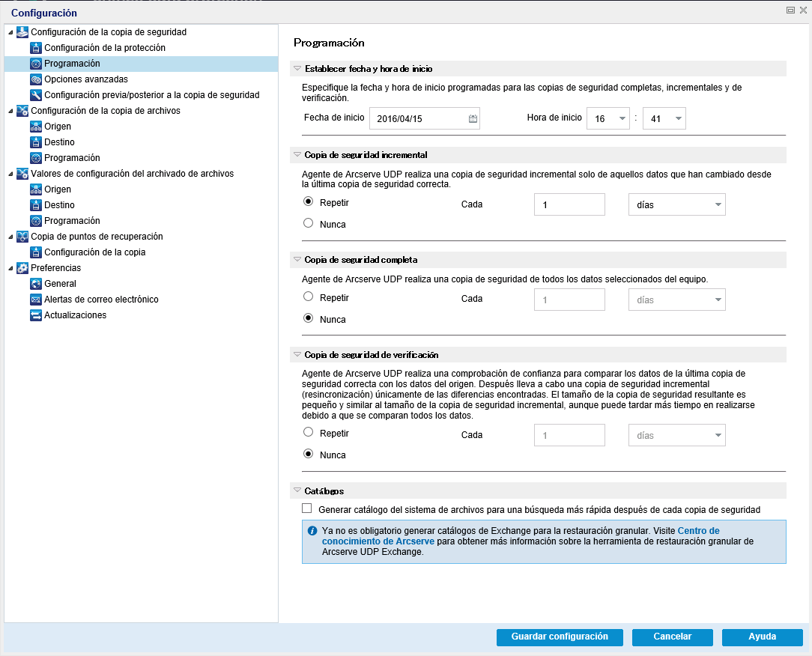812x656 pixels.
Task: Collapse the Preferencias tree node arrow
Action: [x=11, y=268]
